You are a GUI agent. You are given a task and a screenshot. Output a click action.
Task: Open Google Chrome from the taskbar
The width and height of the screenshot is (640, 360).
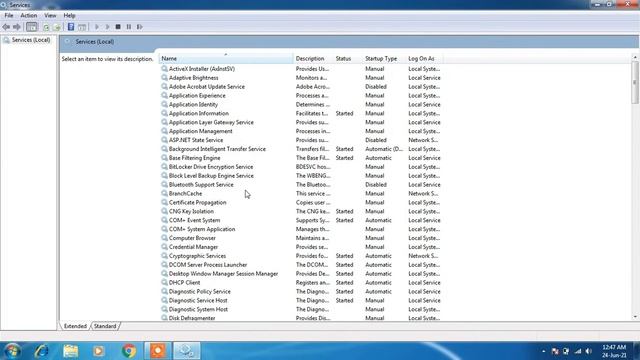click(129, 351)
